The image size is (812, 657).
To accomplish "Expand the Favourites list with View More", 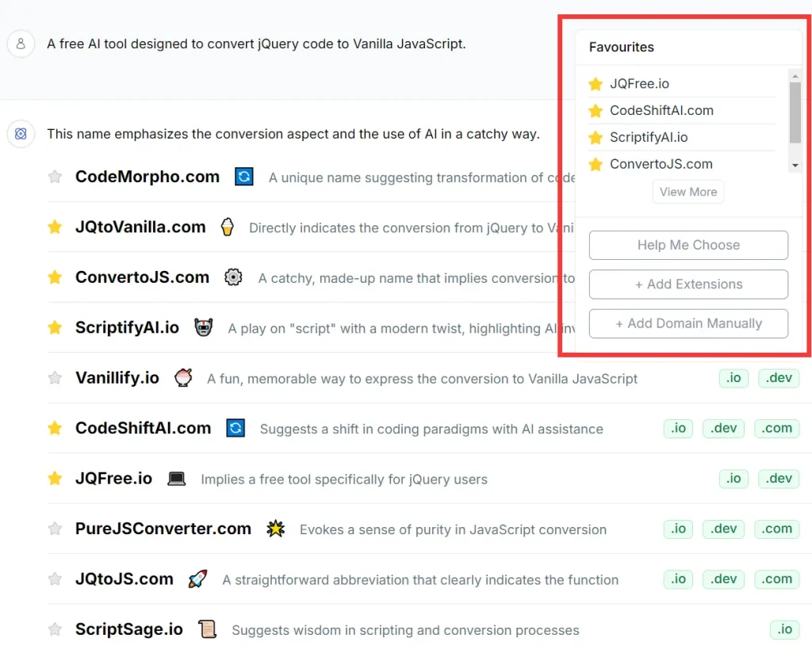I will (688, 191).
